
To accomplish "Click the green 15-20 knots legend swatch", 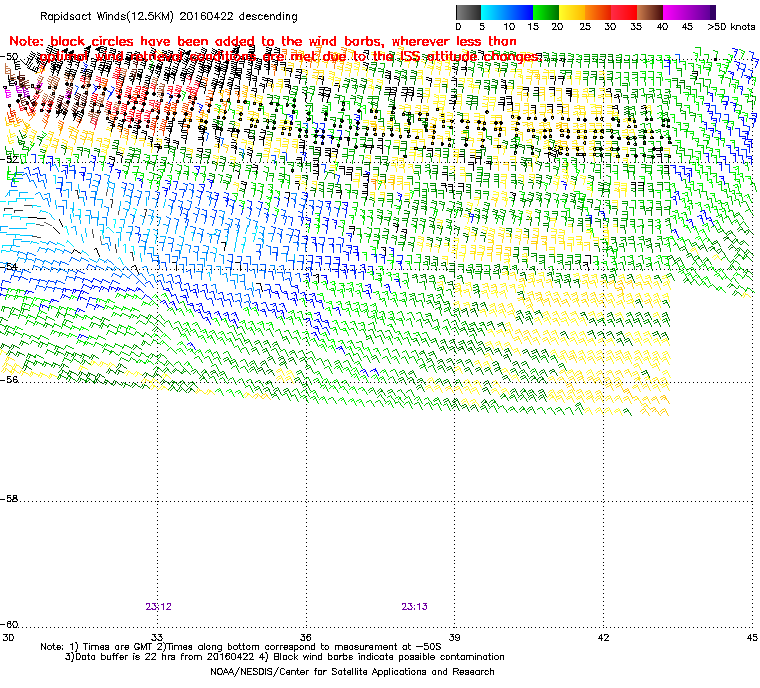I will 546,12.
